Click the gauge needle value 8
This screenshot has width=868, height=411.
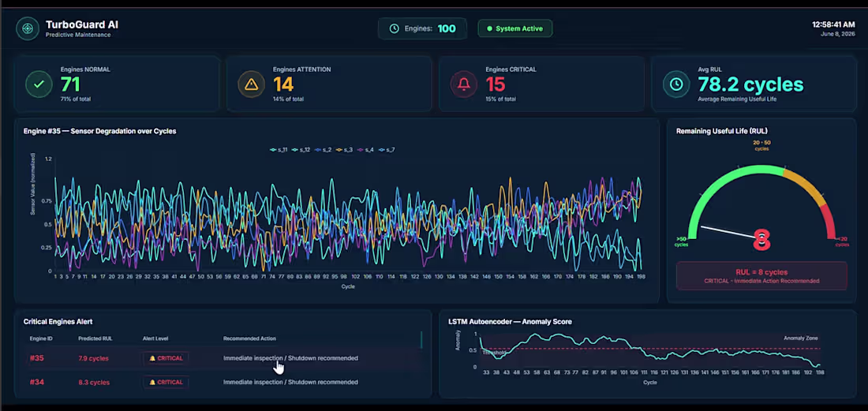click(762, 240)
